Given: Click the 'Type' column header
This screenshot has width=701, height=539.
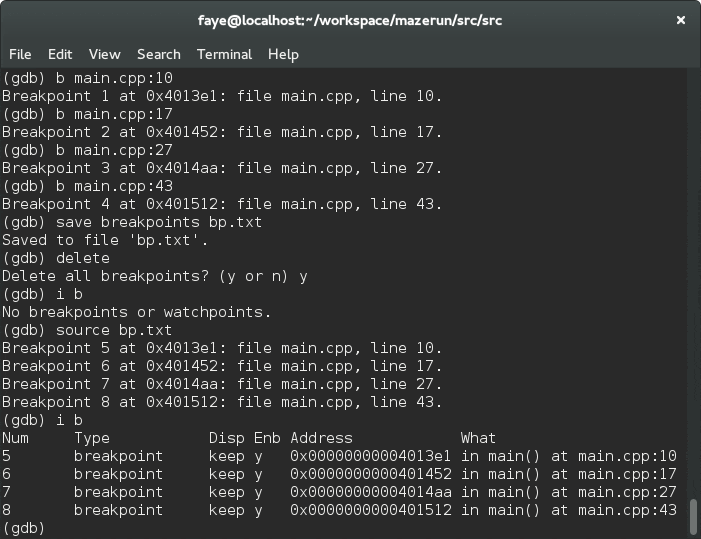Looking at the screenshot, I should coord(92,438).
